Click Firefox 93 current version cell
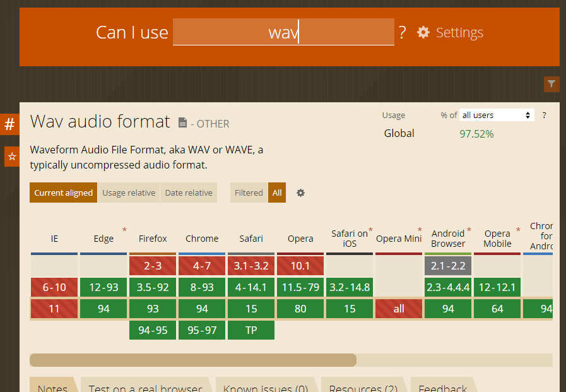The image size is (566, 392). point(153,309)
